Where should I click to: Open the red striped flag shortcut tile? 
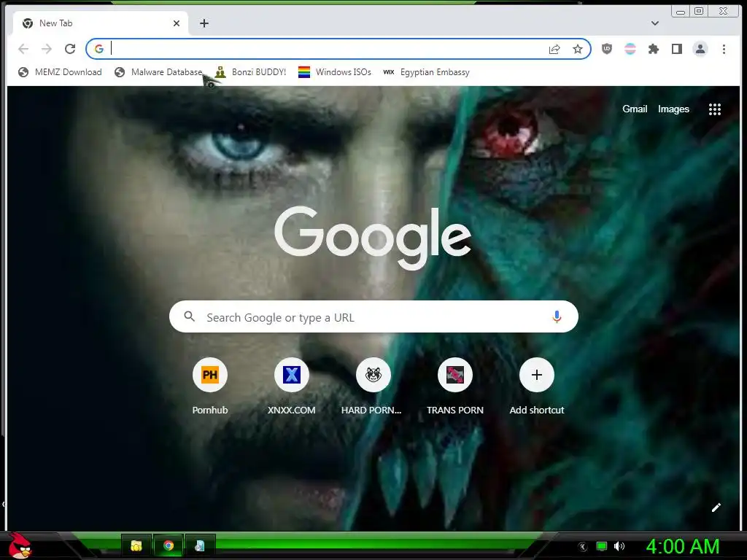tap(455, 386)
